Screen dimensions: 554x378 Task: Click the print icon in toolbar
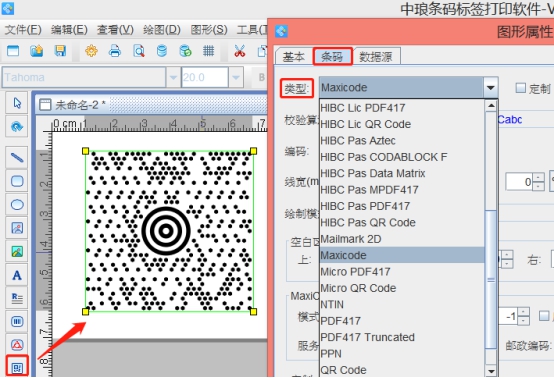[114, 51]
